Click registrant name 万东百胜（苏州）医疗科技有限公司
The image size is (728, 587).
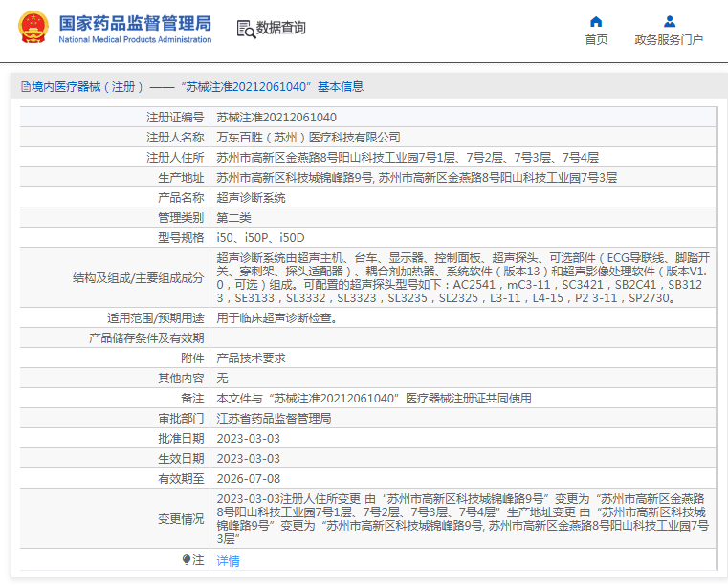(x=308, y=138)
